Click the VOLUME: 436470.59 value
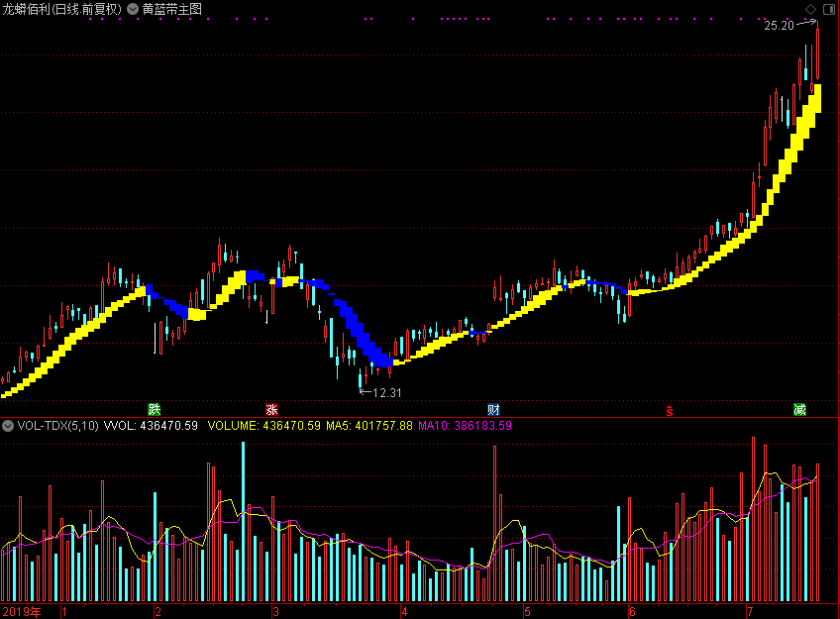Screen dimensions: 840x619 click(264, 426)
